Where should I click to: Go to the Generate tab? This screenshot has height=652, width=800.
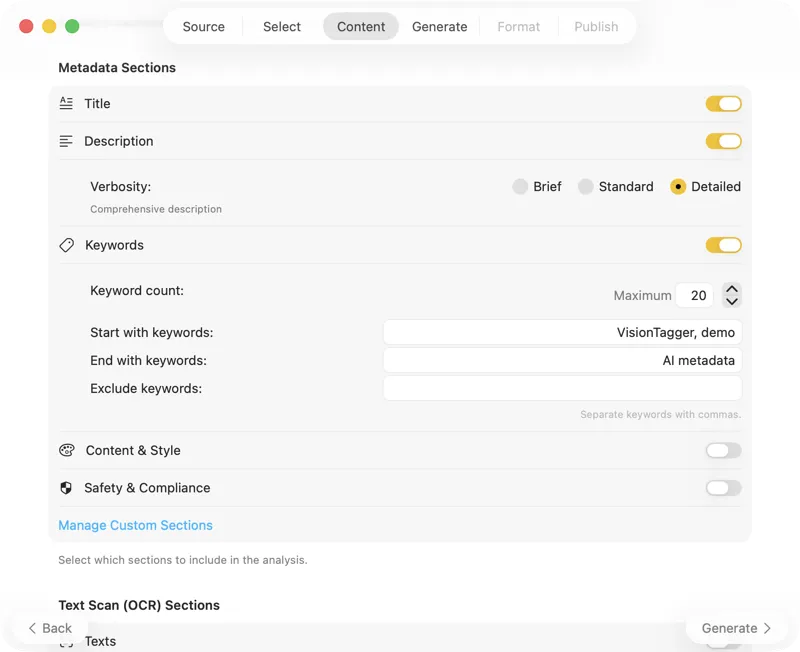[439, 27]
